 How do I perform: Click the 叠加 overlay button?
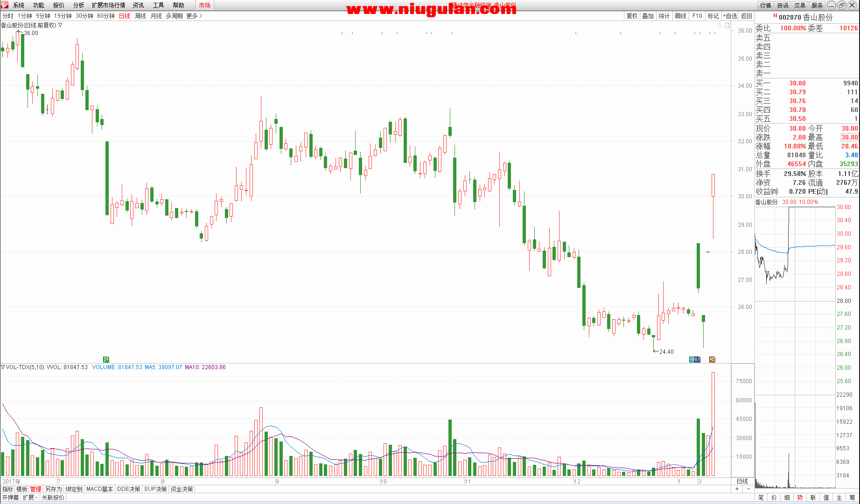click(x=648, y=16)
